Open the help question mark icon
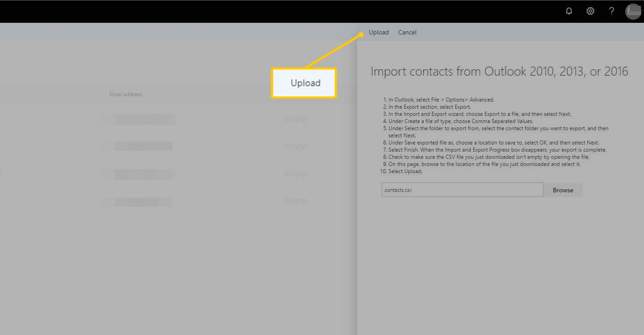 (612, 11)
